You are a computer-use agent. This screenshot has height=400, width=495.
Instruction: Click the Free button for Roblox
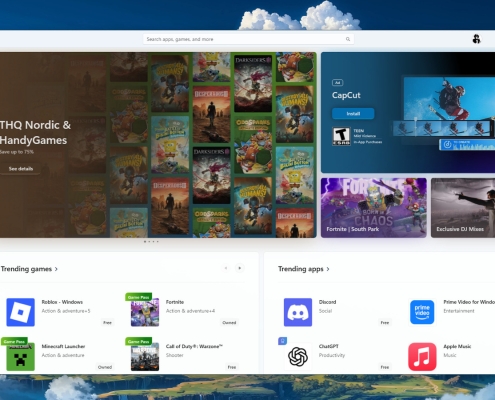(107, 323)
